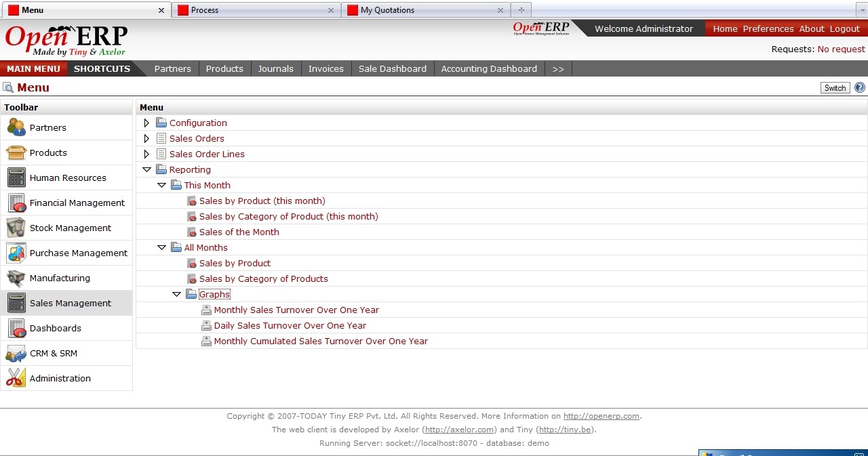Click the Financial Management sidebar icon

tap(16, 203)
